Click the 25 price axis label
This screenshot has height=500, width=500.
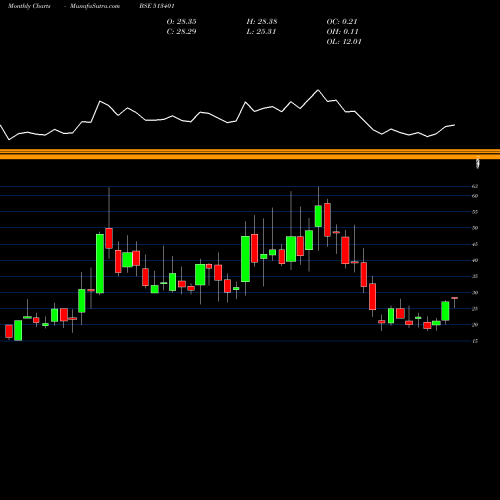coord(475,309)
